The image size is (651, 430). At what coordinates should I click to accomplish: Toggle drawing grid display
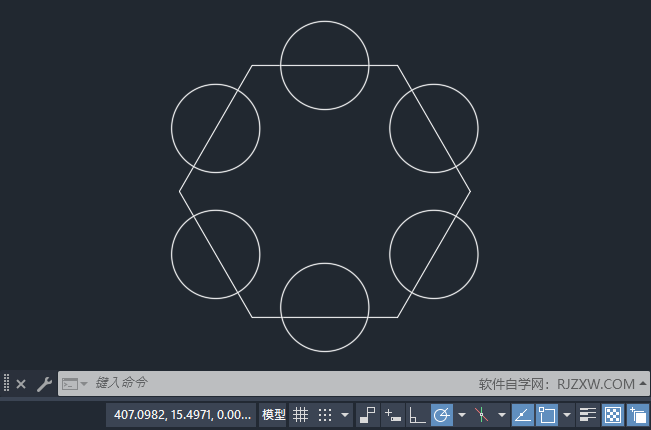point(300,415)
